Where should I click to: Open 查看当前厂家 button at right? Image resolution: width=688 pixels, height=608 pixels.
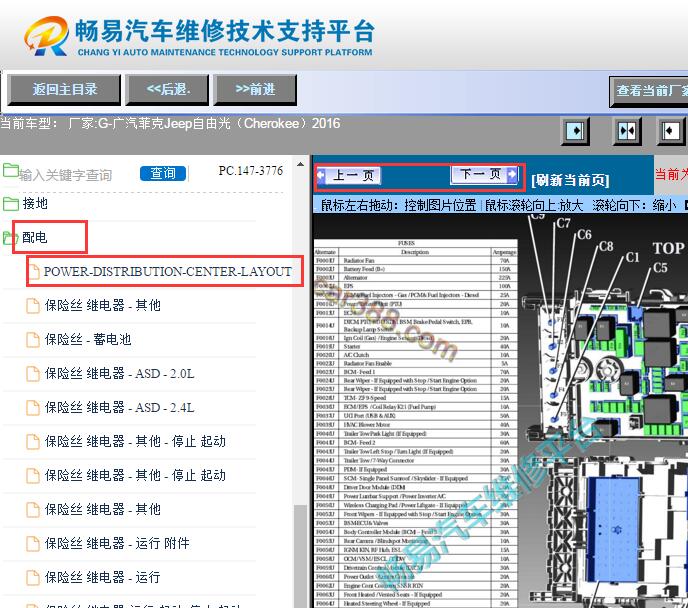649,91
